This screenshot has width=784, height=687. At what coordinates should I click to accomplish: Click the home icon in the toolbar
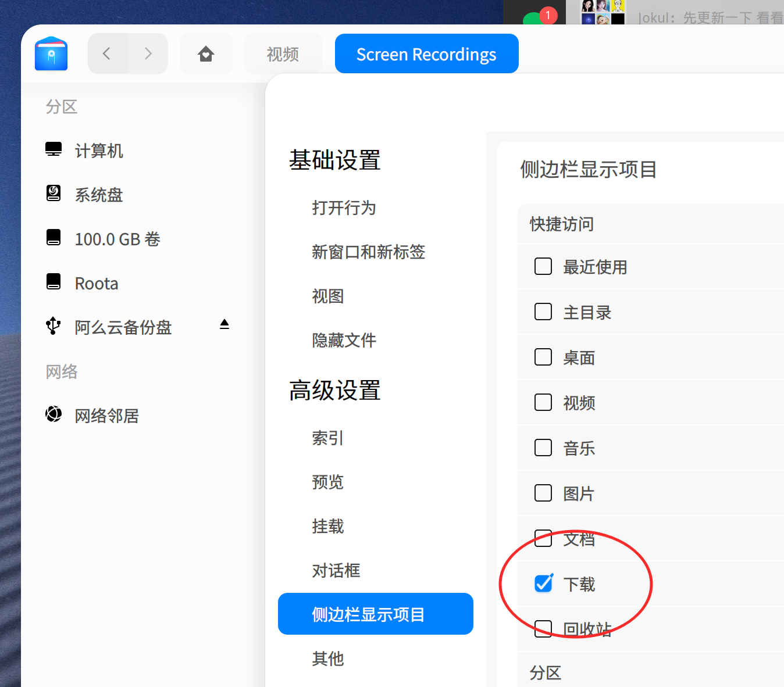[x=206, y=53]
